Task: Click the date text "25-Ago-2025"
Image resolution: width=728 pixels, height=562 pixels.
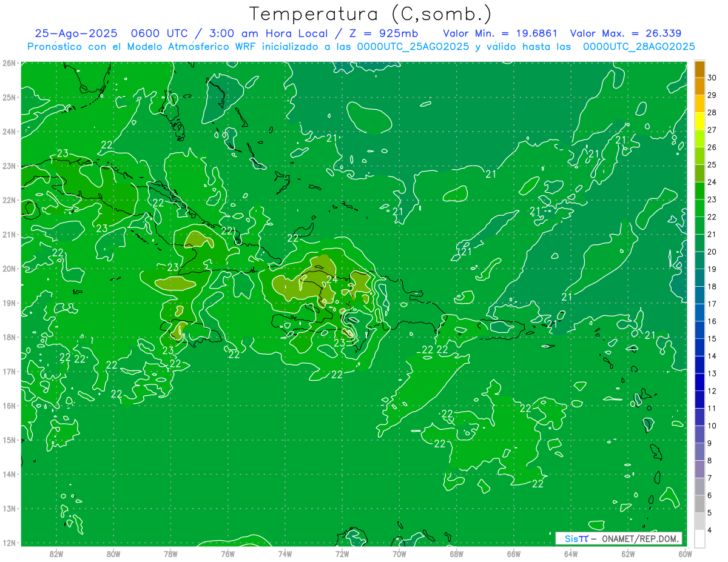Action: 76,33
